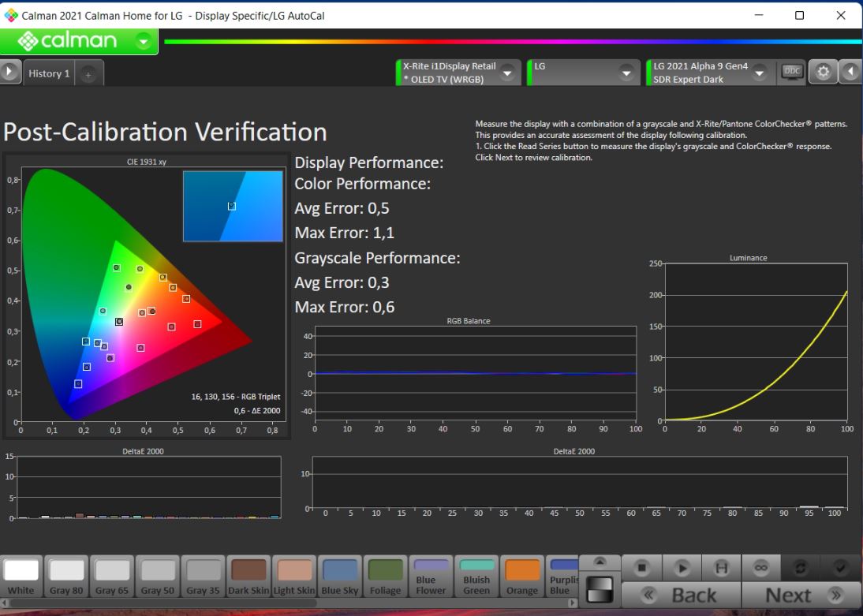Screen dimensions: 863x616
Task: Click the patch list scrollbar right arrow
Action: [573, 603]
